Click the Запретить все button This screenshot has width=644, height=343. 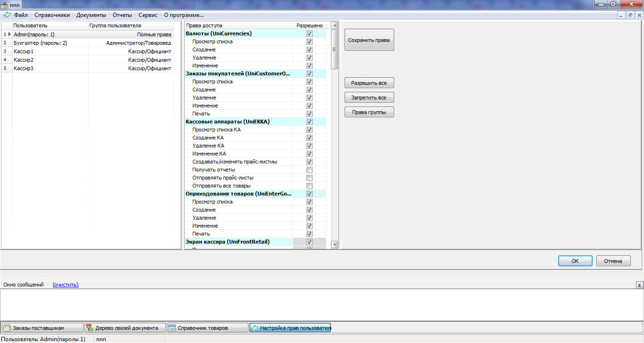click(x=369, y=98)
